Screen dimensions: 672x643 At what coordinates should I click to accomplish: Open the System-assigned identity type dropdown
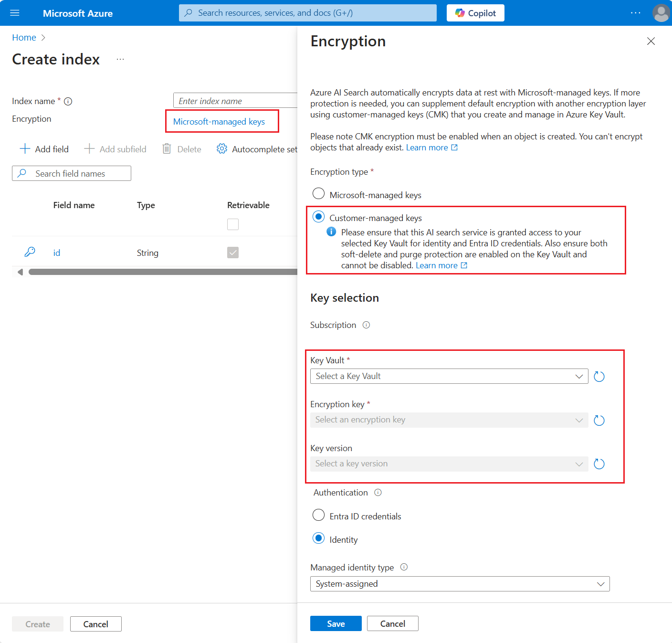pyautogui.click(x=460, y=584)
